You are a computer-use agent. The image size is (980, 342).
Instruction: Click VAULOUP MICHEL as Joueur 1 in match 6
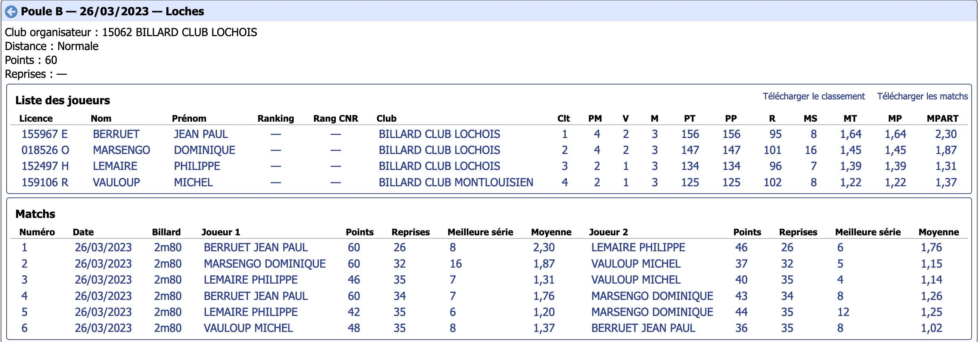pyautogui.click(x=248, y=328)
